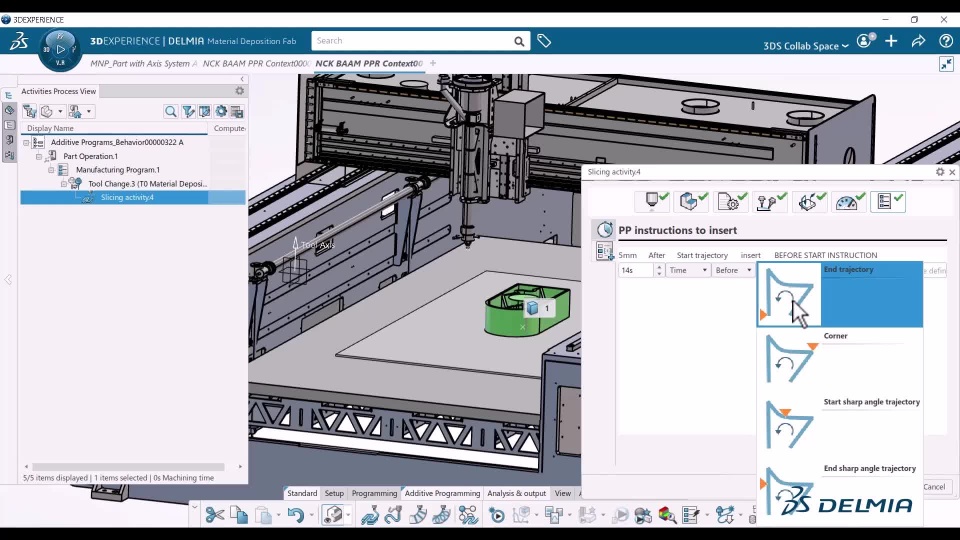Close the Slicing activity.4 dialog

point(952,172)
